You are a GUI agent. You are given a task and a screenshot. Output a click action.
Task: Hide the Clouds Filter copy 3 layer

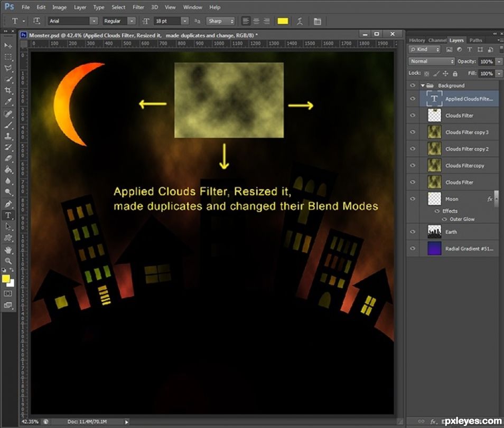pyautogui.click(x=413, y=132)
